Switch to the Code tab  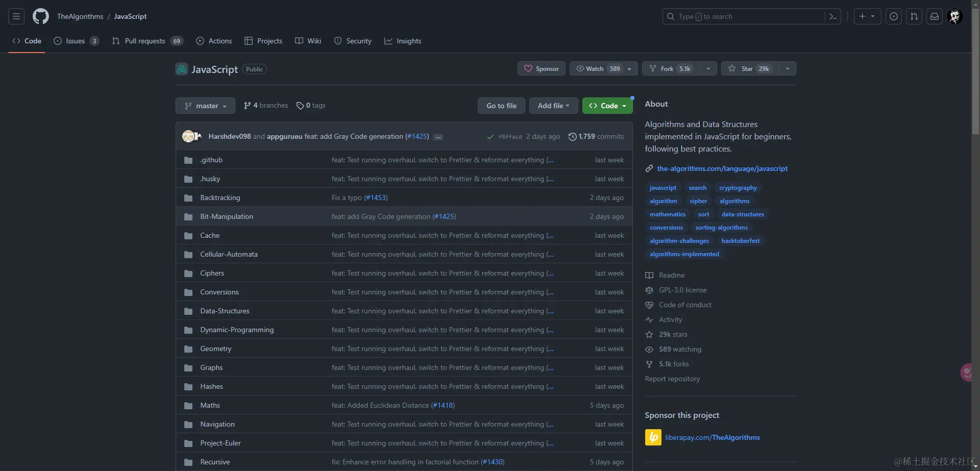pyautogui.click(x=27, y=41)
